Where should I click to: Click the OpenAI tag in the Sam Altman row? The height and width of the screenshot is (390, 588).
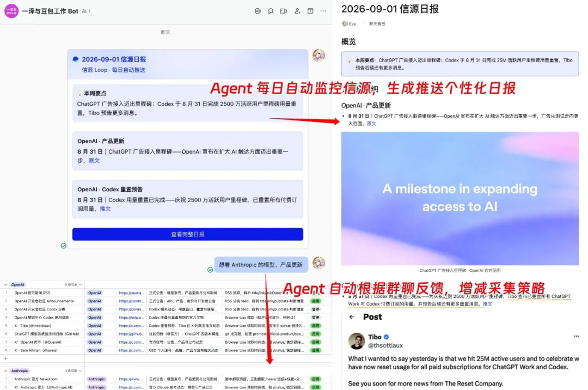(95, 350)
